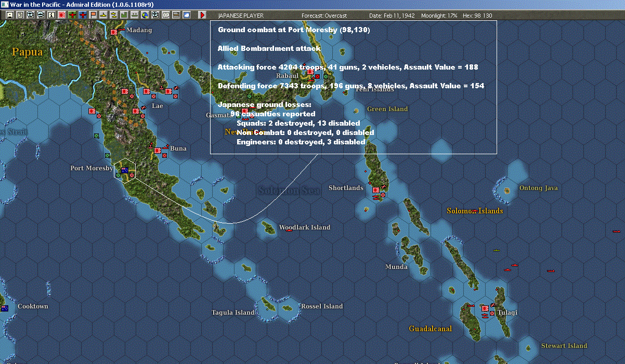Click the green base terrain toolbar icon
The height and width of the screenshot is (364, 625).
point(124,15)
